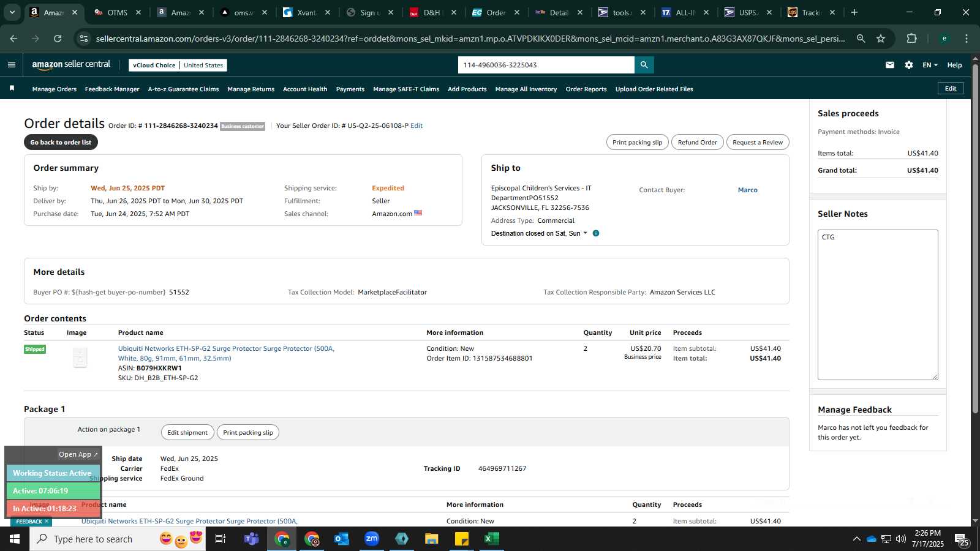
Task: Open the Chrome profile avatar
Action: tap(944, 39)
